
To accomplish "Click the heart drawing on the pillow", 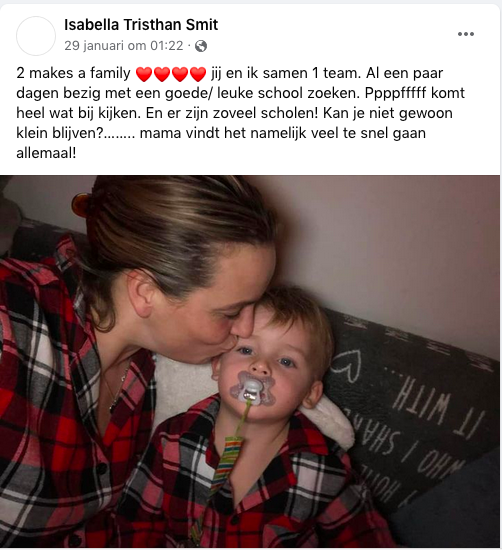I will pyautogui.click(x=347, y=366).
